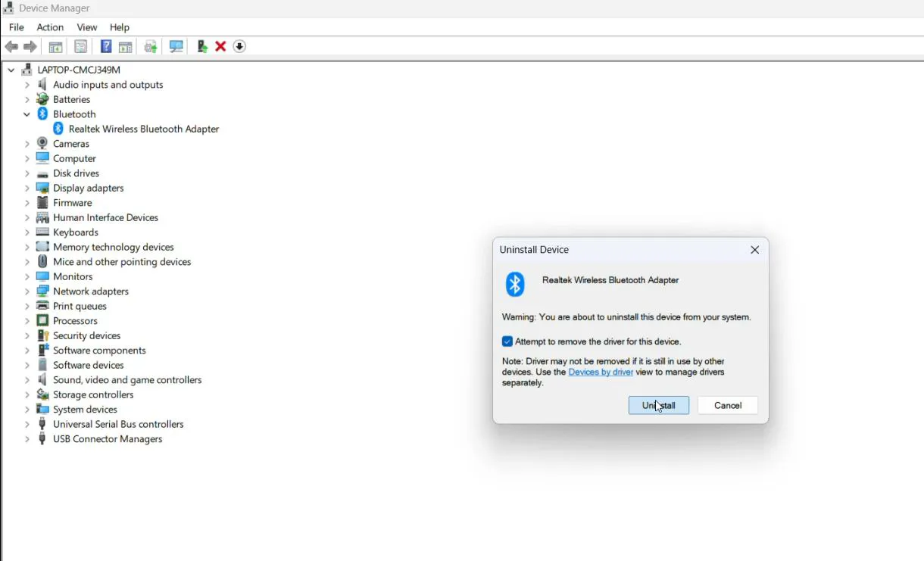Click the Cancel button
Image resolution: width=924 pixels, height=561 pixels.
[726, 405]
